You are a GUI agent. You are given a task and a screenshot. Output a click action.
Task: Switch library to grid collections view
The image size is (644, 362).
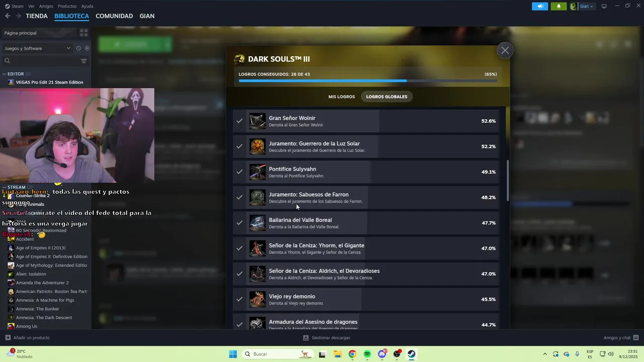coord(84,33)
